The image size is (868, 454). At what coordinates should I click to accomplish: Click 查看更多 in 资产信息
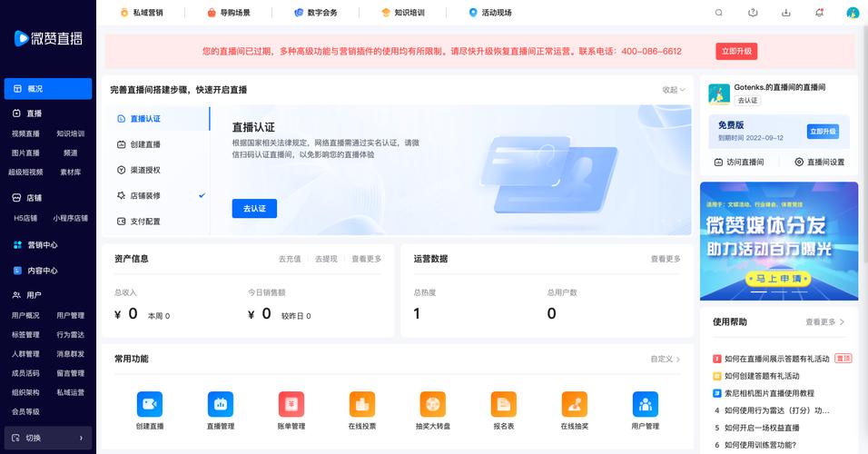[367, 259]
